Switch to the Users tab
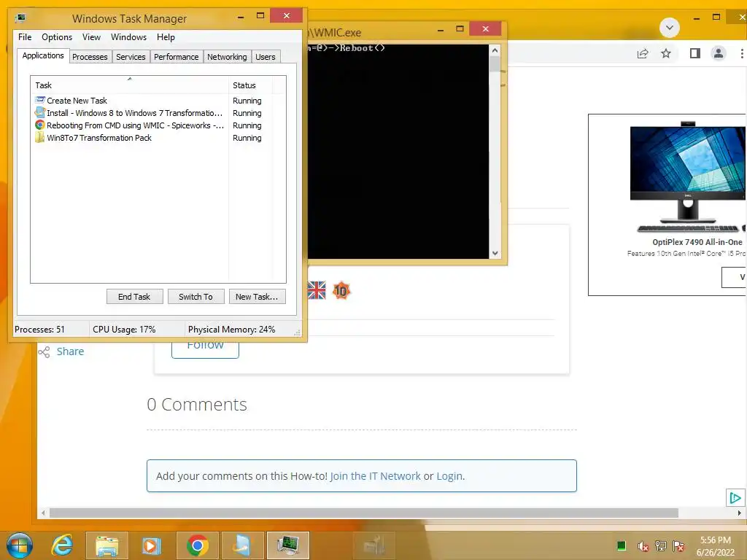Viewport: 747px width, 560px height. click(266, 57)
